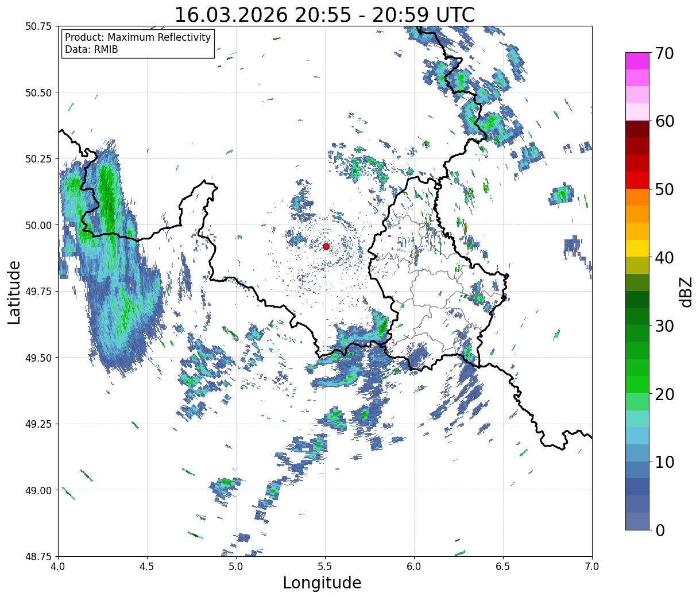Click the latitude tick label 50.75

point(38,26)
